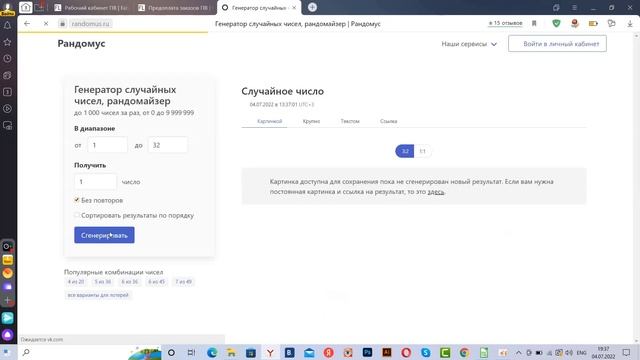This screenshot has height=360, width=640.
Task: Expand the Наши сервисы dropdown
Action: (x=469, y=44)
